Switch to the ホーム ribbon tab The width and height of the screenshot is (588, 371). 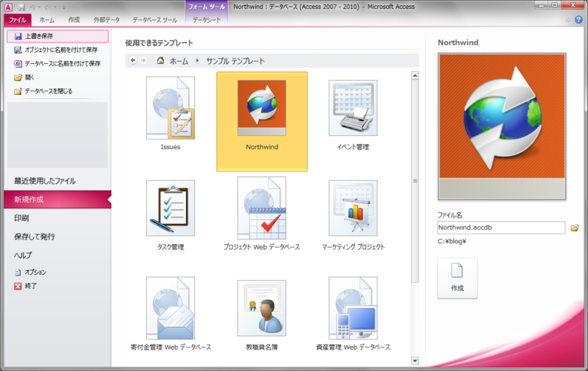(x=47, y=21)
